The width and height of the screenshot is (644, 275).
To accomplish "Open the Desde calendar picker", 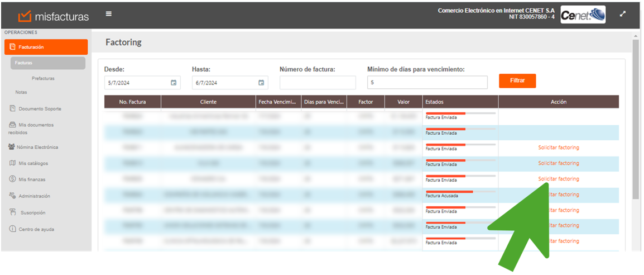I will tap(174, 83).
